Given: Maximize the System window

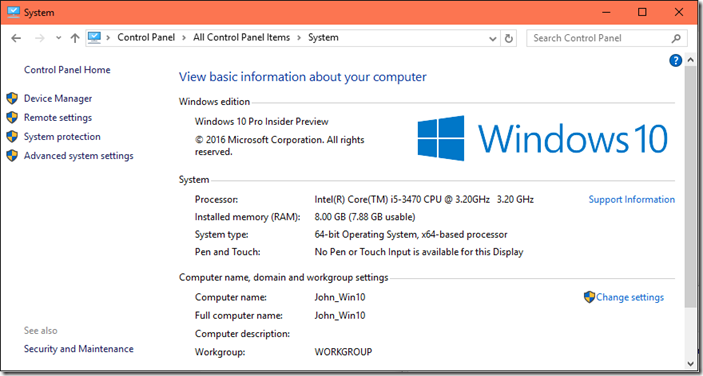Looking at the screenshot, I should [x=642, y=12].
